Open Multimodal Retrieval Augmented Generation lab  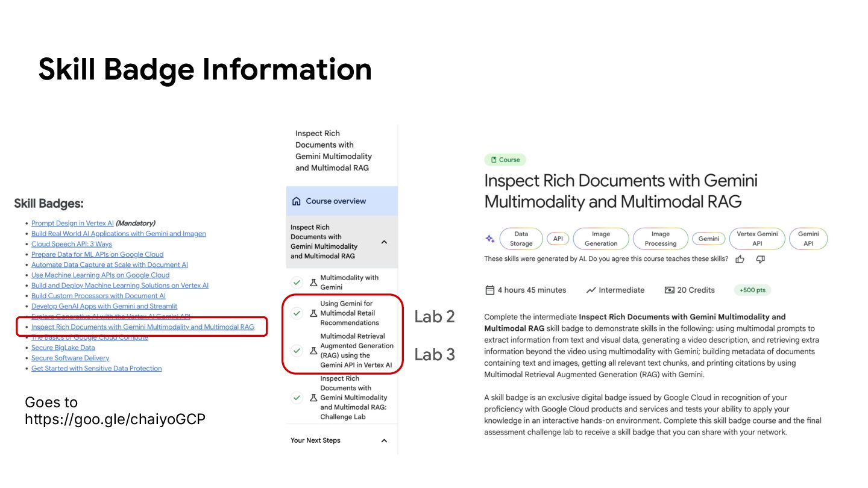coord(356,351)
